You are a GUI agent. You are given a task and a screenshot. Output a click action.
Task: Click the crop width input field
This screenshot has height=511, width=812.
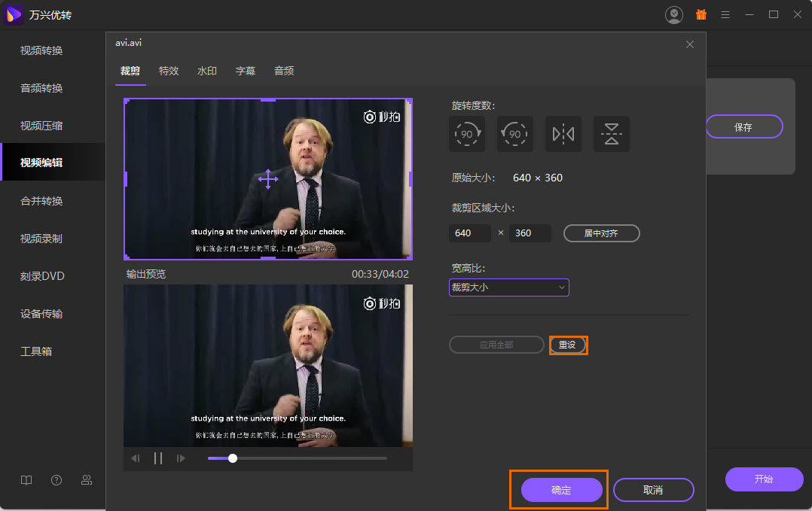coord(469,233)
